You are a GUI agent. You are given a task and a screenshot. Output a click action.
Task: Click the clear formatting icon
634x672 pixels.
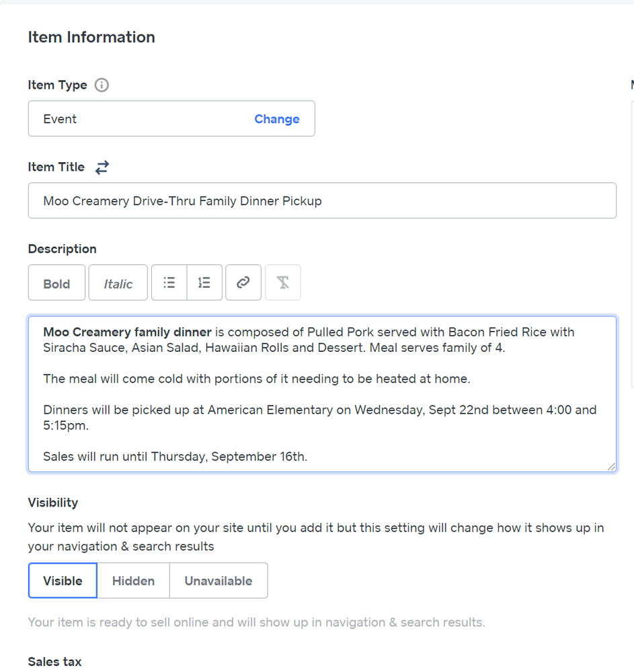(x=283, y=283)
